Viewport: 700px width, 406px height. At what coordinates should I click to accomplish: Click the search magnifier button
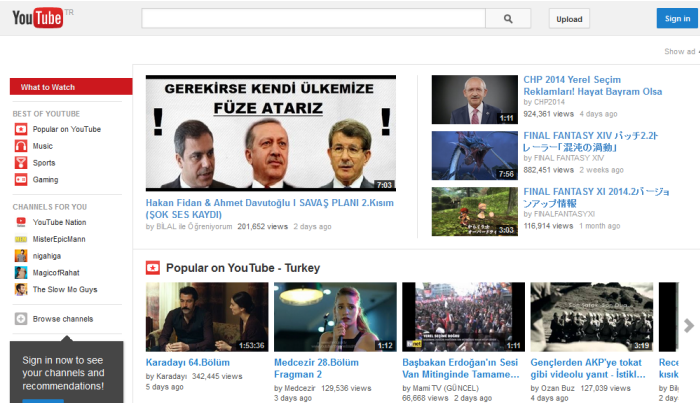click(x=508, y=19)
